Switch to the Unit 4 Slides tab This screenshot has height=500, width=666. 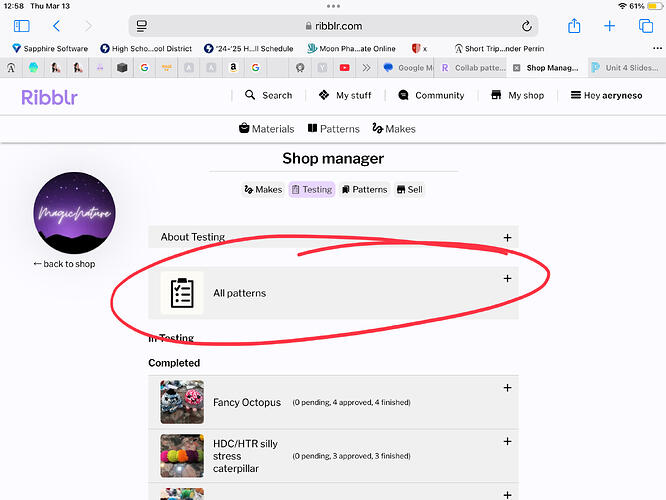tap(626, 68)
